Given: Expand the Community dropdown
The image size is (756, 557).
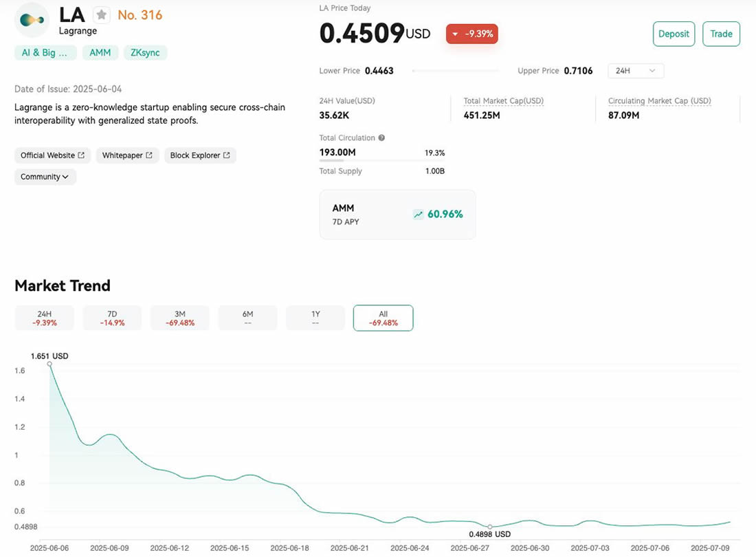Looking at the screenshot, I should click(45, 177).
